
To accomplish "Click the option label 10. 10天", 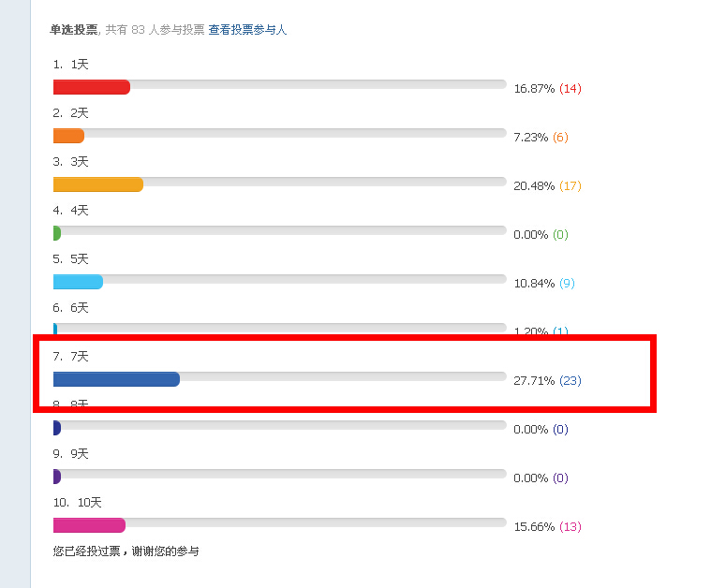I will tap(78, 503).
